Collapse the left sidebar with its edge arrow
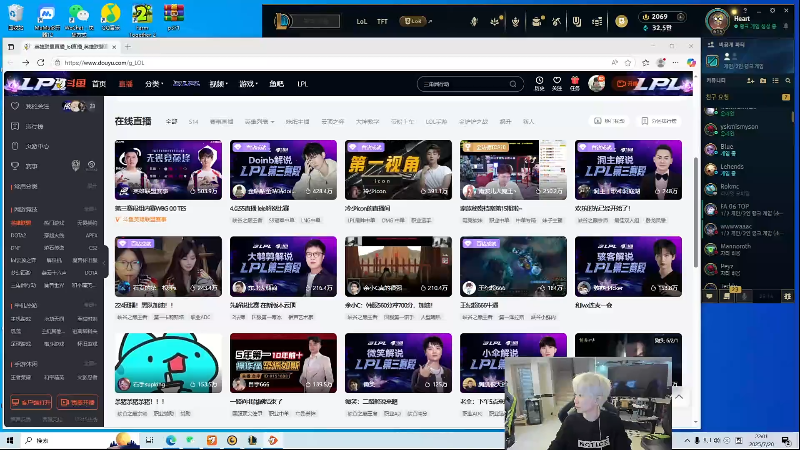 (x=105, y=263)
